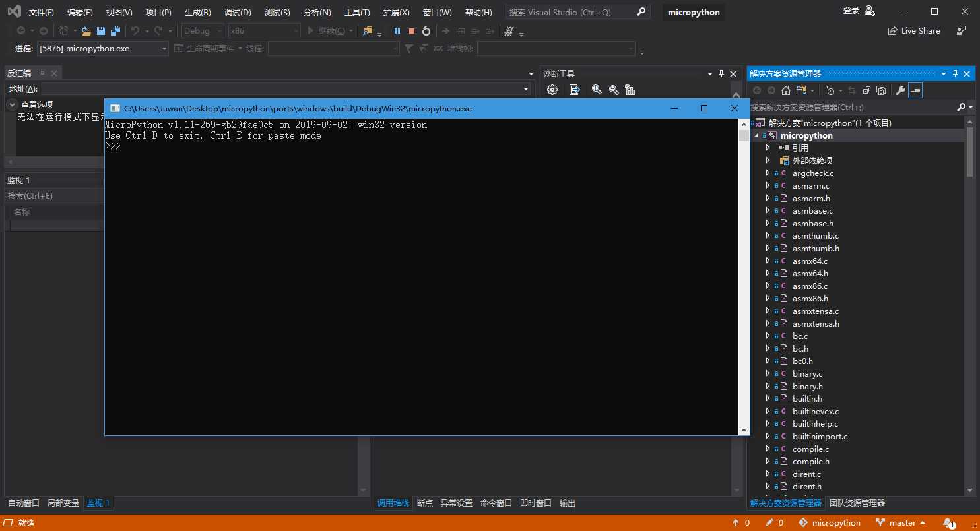Click the Sign in (登录) button

[x=851, y=11]
